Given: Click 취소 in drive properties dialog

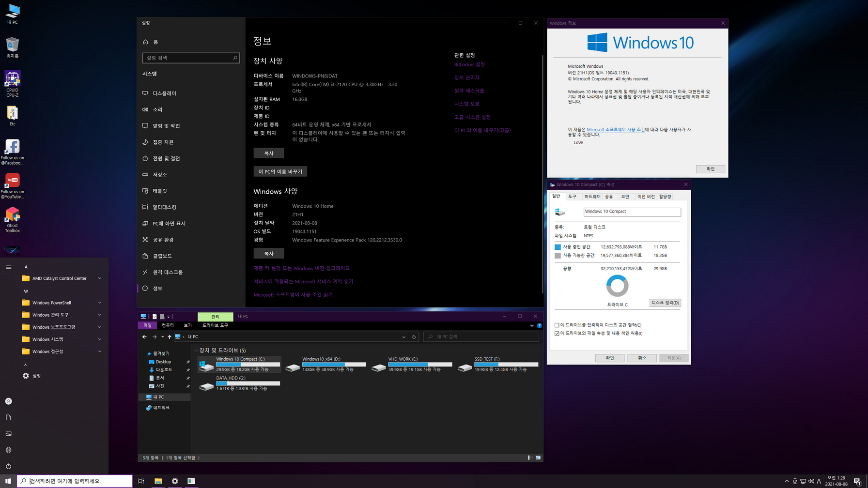Looking at the screenshot, I should [x=642, y=358].
